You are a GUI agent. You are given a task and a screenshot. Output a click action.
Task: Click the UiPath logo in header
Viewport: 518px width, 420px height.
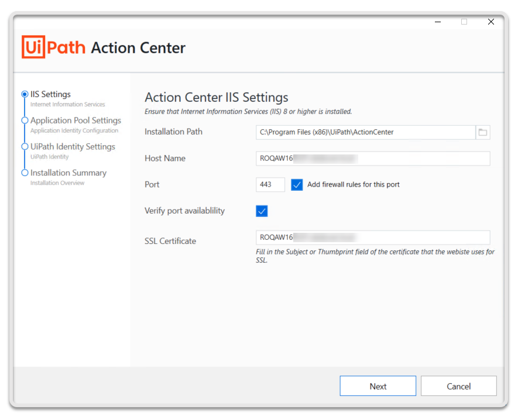[54, 47]
